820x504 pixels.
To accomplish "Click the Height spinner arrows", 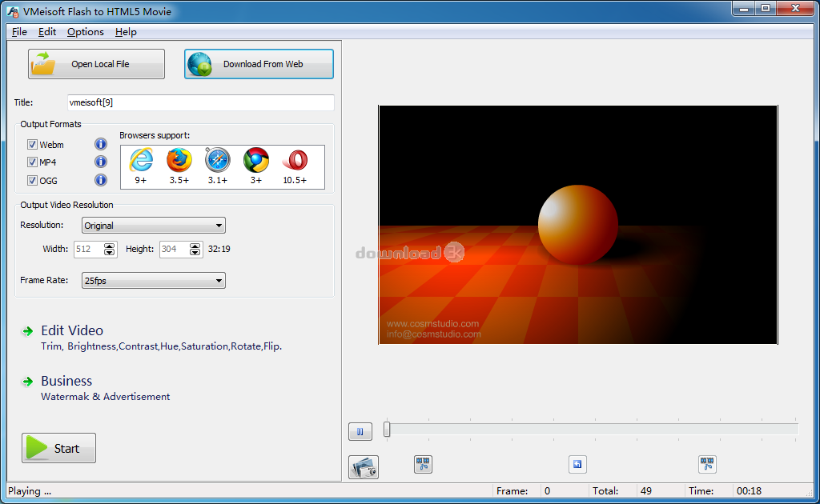I will coord(195,249).
